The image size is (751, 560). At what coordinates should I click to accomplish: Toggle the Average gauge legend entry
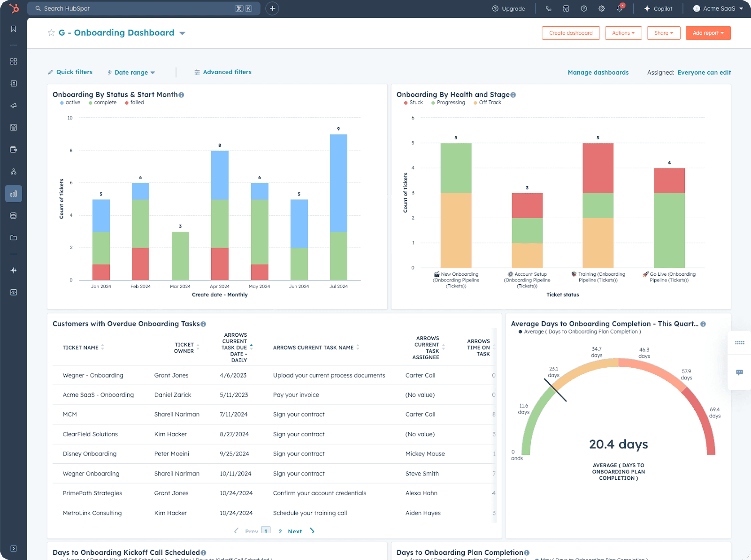click(x=580, y=332)
